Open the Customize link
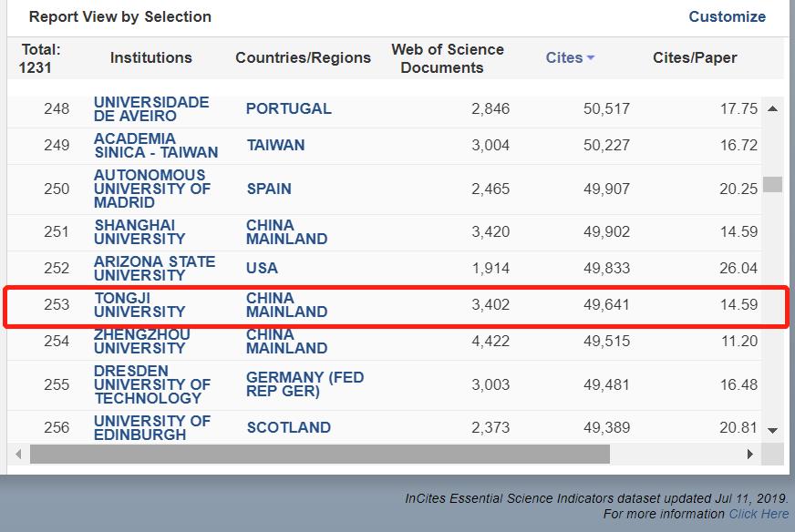795x532 pixels. (727, 16)
